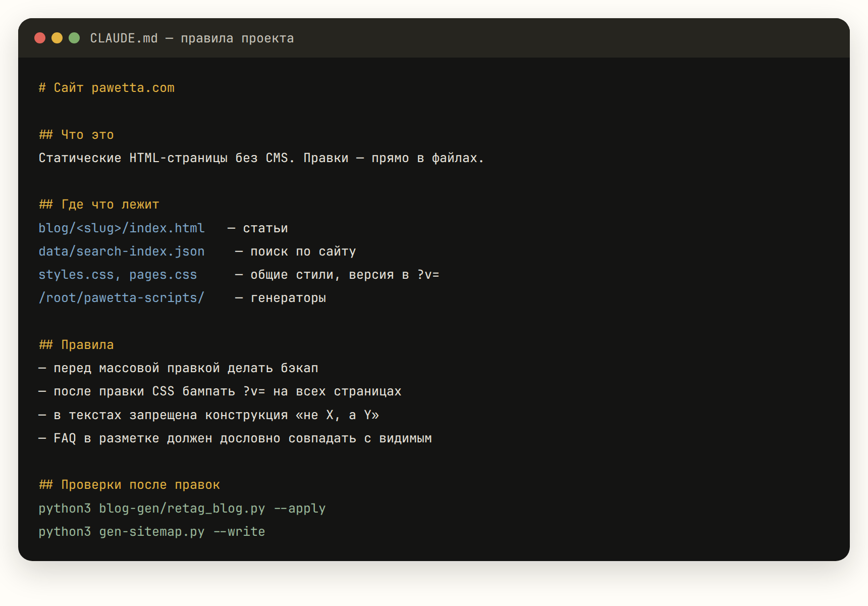Select the heading '## Где что лежит'
868x606 pixels.
tap(99, 205)
